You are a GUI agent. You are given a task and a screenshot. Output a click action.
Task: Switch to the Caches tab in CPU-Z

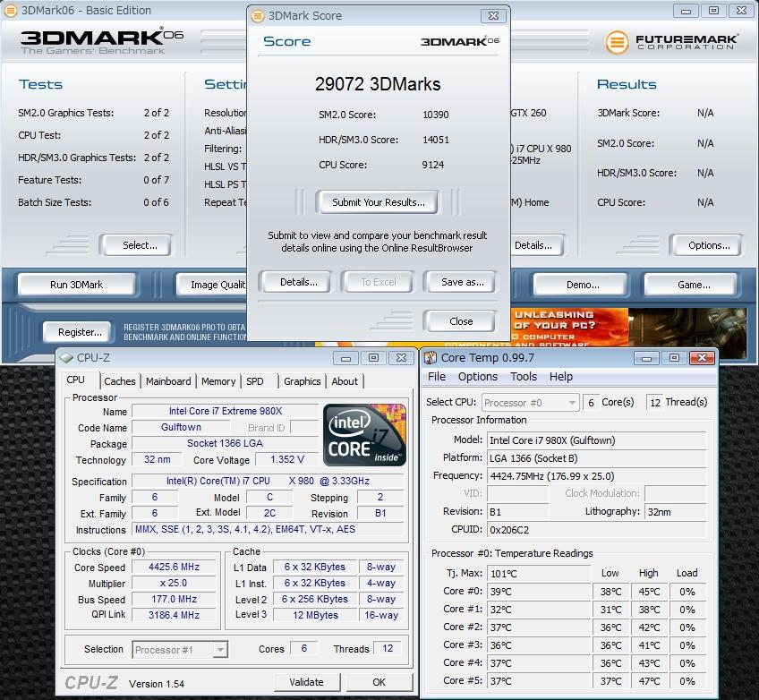pyautogui.click(x=120, y=381)
